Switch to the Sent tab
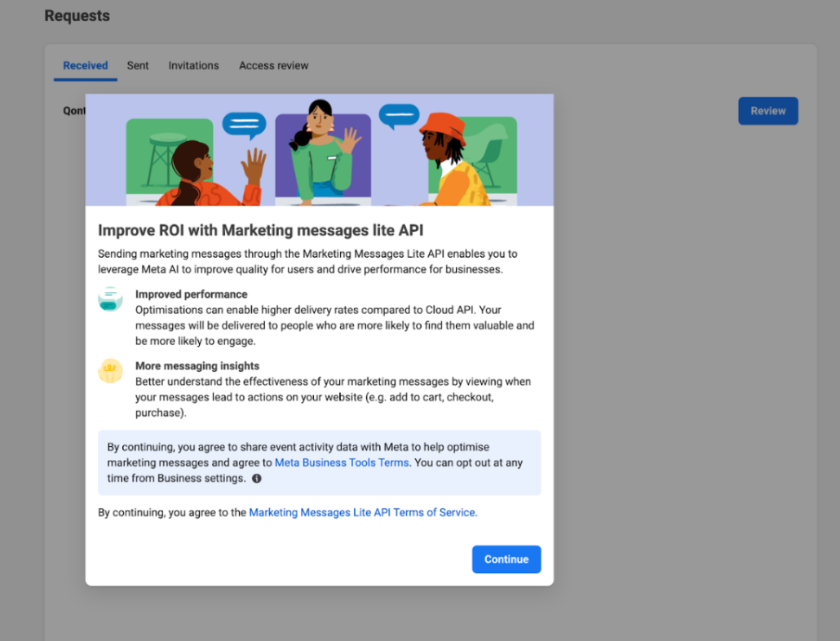The height and width of the screenshot is (641, 840). coord(138,65)
